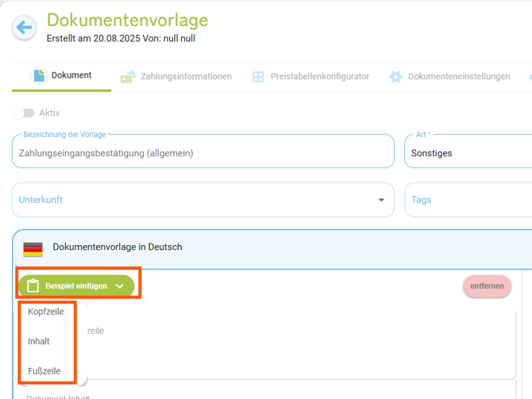Screen dimensions: 532x399
Task: Expand the Unterkunft dropdown arrow
Action: click(382, 200)
